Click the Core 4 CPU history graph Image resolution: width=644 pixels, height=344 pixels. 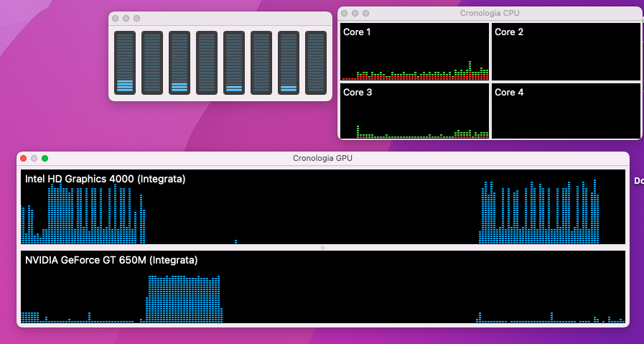pos(566,111)
